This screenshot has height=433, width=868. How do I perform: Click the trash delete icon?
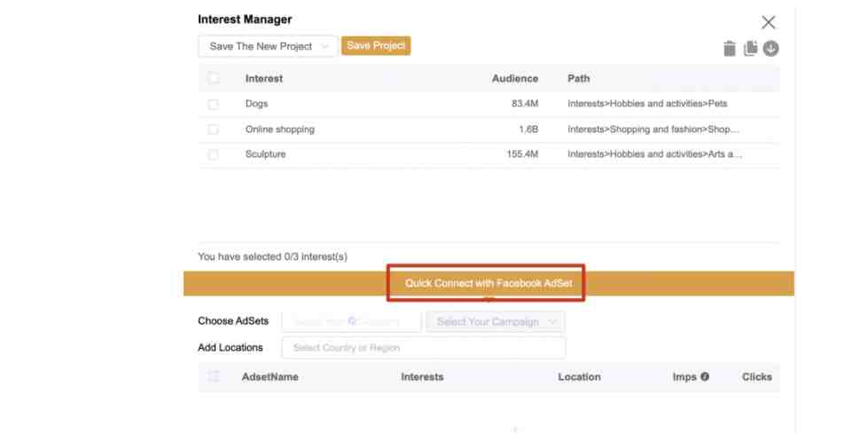pos(730,49)
